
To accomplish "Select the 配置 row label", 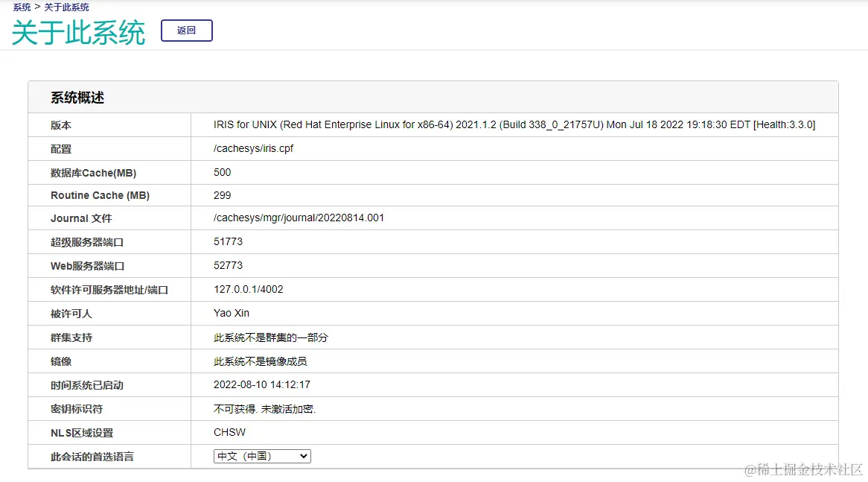I will pos(61,149).
